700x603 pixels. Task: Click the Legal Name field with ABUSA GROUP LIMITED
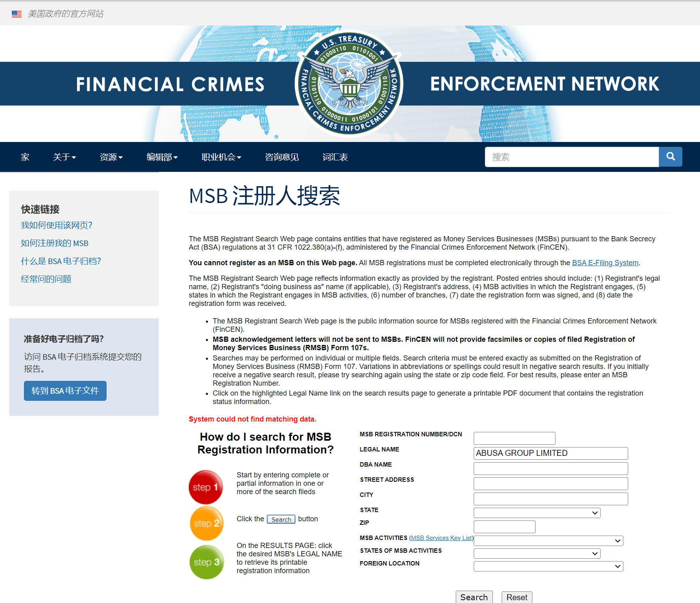point(551,453)
